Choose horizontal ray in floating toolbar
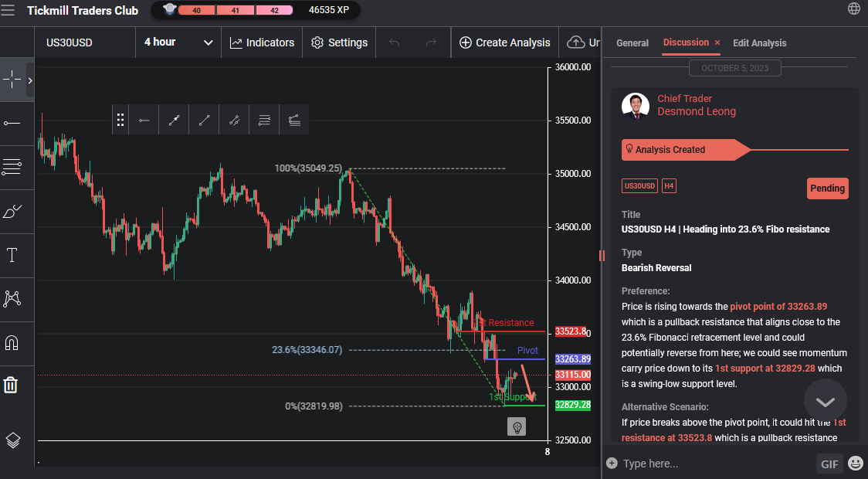 click(x=144, y=120)
